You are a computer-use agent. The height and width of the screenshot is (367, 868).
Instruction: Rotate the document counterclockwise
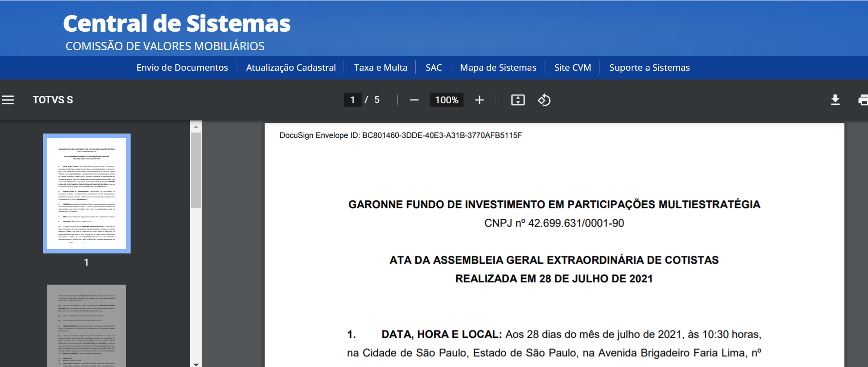click(544, 100)
